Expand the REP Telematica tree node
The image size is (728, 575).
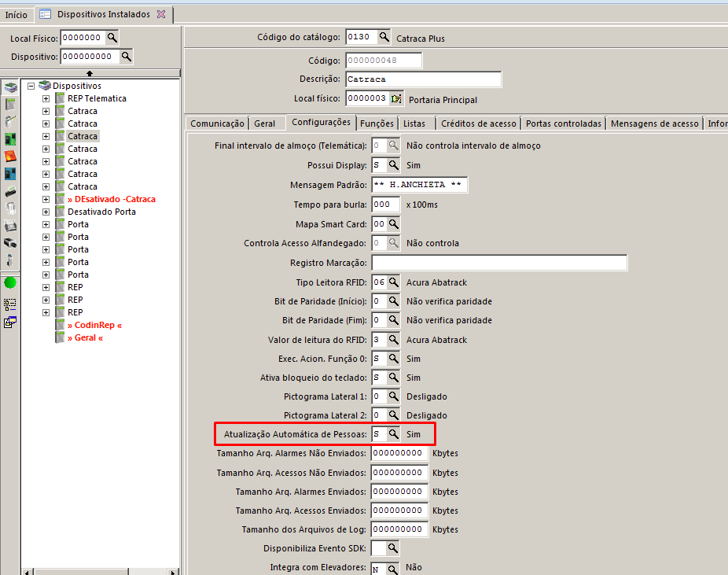pos(46,98)
